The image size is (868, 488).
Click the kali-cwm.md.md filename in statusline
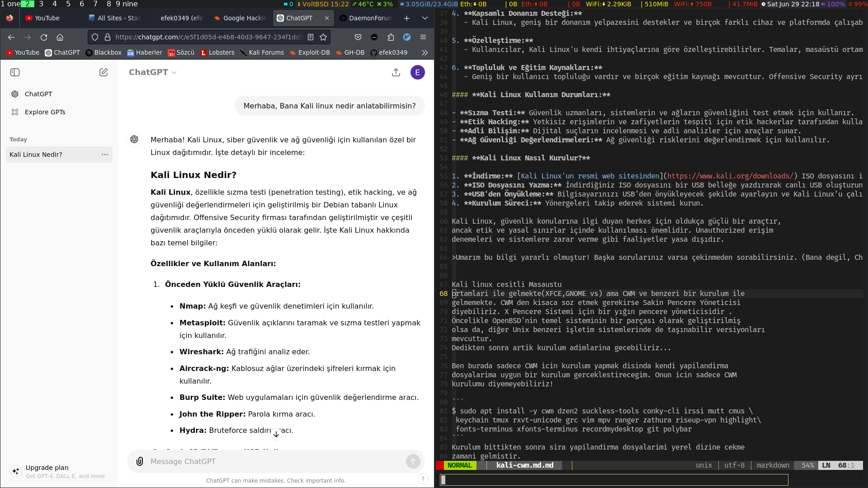(x=524, y=465)
